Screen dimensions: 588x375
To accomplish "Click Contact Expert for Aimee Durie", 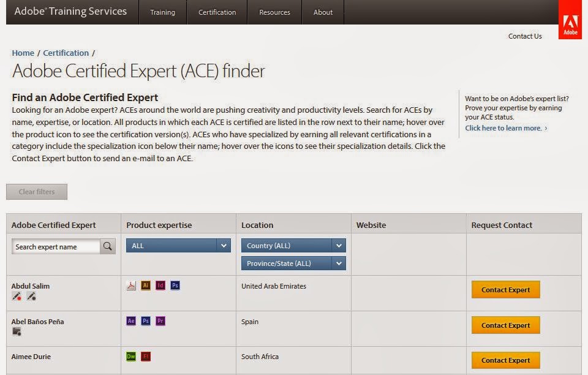I will pyautogui.click(x=505, y=360).
